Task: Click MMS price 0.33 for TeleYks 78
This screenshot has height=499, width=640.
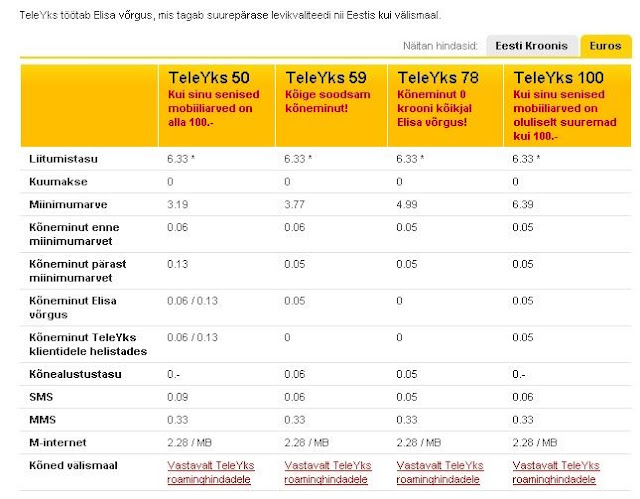Action: coord(407,420)
